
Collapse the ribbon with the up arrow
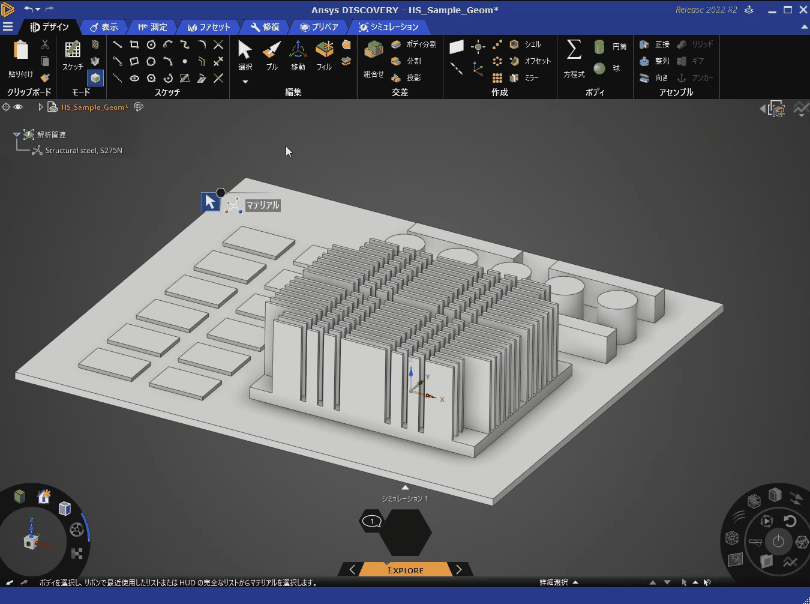click(x=804, y=27)
